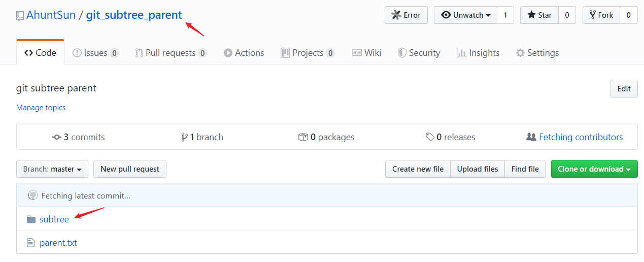Expand the Branch: master selector

52,169
